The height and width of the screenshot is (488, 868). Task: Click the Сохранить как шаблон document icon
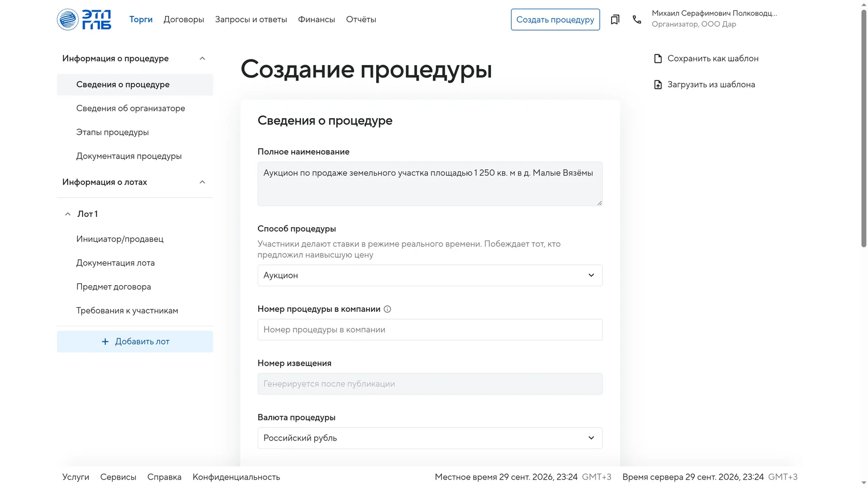click(658, 58)
